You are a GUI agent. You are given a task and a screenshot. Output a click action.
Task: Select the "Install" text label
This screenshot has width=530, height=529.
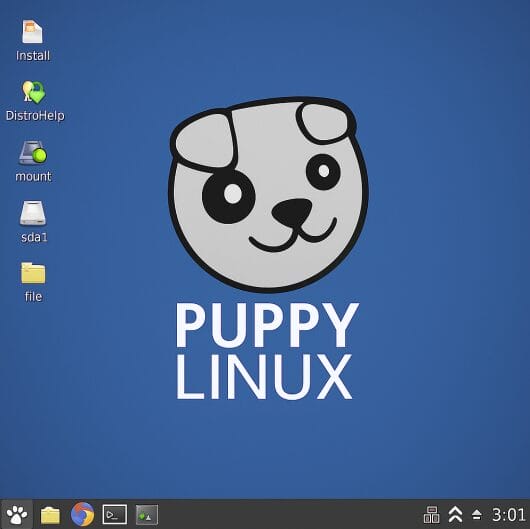click(x=33, y=56)
